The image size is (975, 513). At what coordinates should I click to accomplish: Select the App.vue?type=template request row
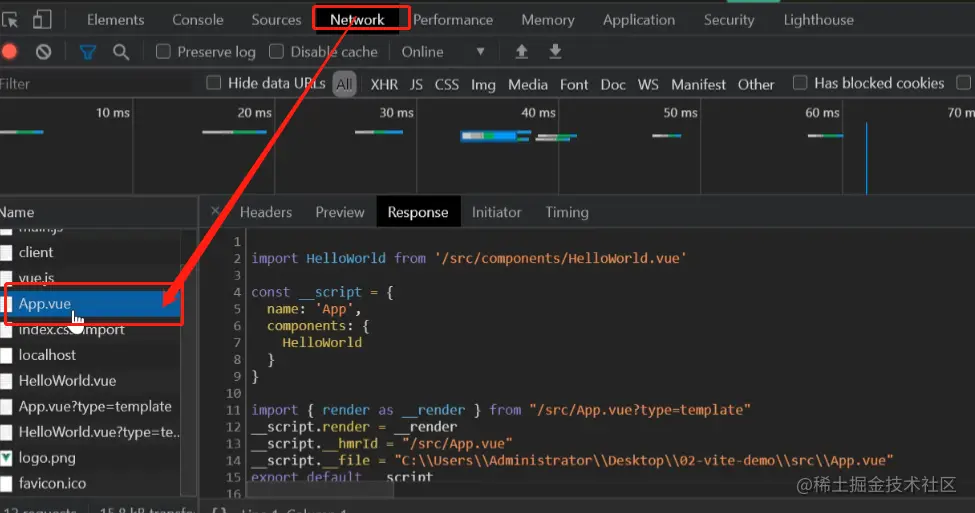point(90,406)
